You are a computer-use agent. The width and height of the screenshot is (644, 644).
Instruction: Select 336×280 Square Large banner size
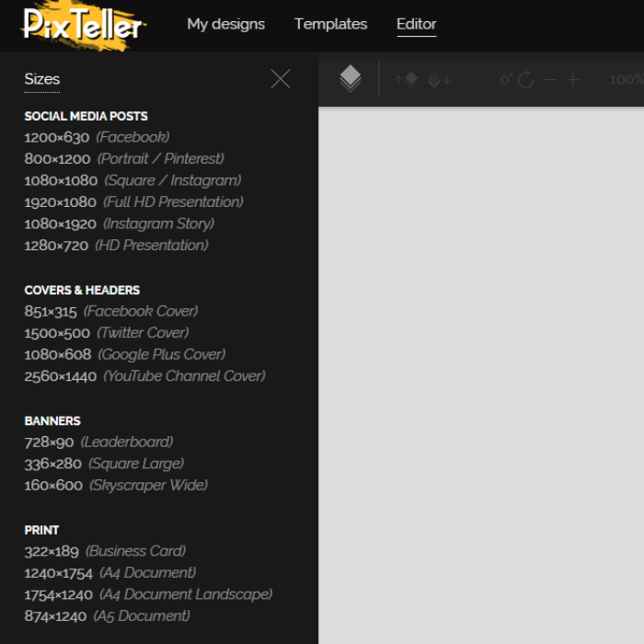click(104, 464)
